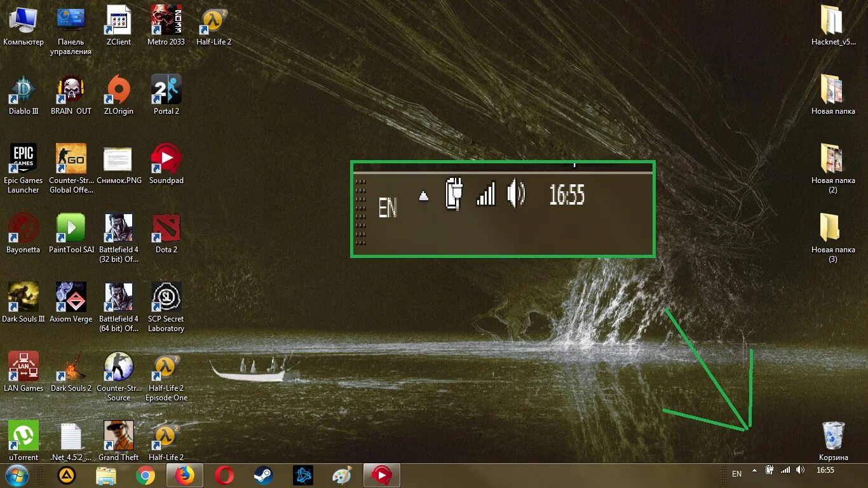Launch Google Chrome from the taskbar
This screenshot has width=868, height=488.
145,475
